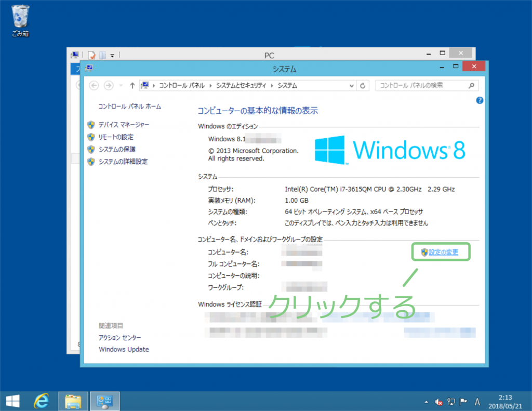Click the help question mark icon

point(480,100)
